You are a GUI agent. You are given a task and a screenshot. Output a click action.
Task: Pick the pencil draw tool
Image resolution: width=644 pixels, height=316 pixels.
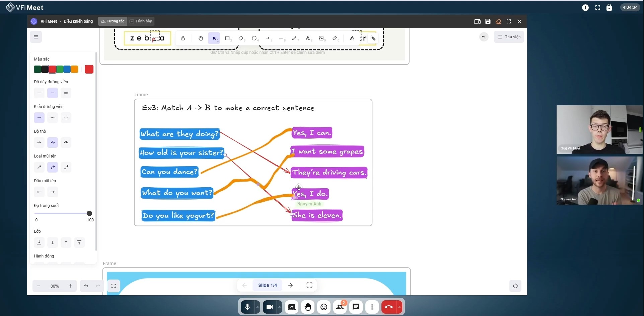pos(294,38)
